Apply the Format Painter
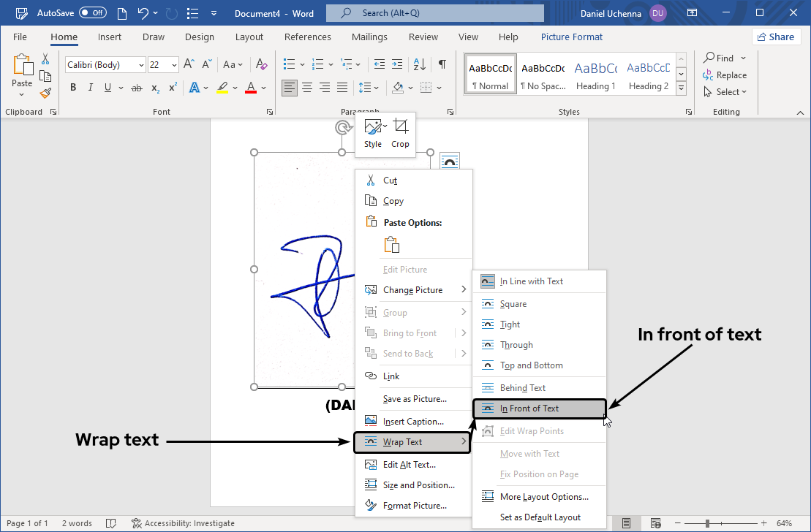 (45, 91)
